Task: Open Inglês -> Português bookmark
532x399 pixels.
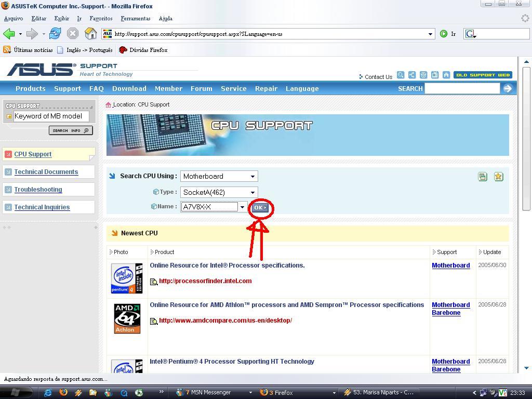Action: [x=85, y=50]
